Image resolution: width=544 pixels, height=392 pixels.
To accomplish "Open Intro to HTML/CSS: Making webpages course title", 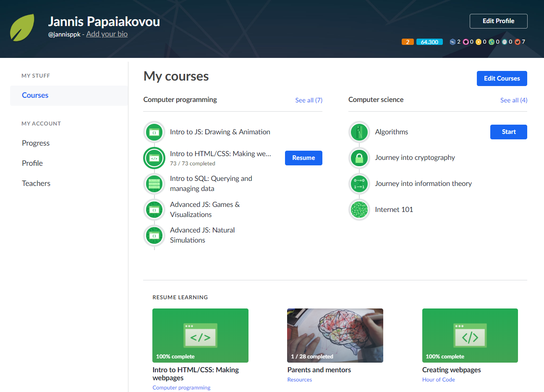I will click(220, 154).
